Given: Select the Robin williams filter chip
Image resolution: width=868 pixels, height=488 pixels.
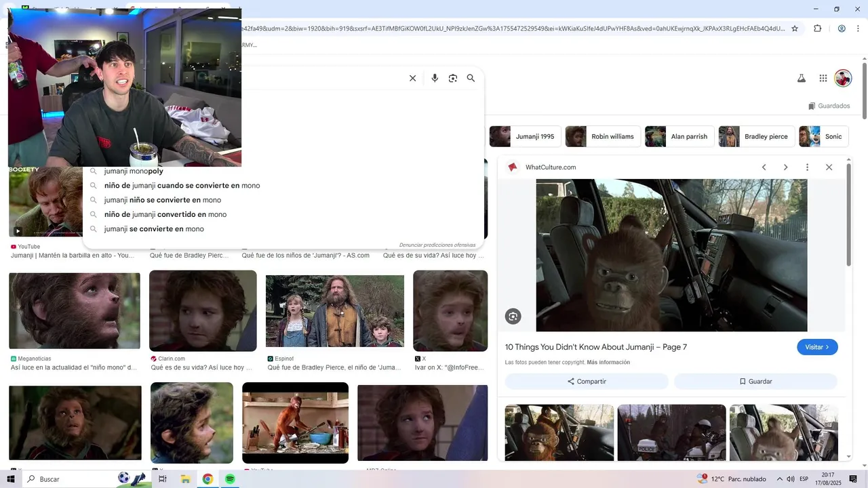Looking at the screenshot, I should 602,136.
